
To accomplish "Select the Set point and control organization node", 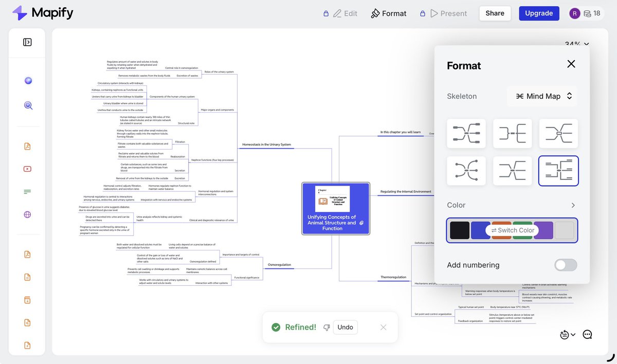I will pos(433,314).
